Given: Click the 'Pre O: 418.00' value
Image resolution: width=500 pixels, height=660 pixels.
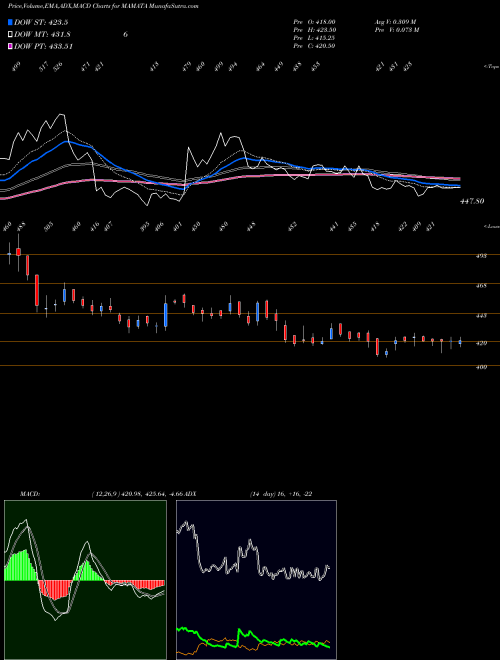Looking at the screenshot, I should (314, 21).
